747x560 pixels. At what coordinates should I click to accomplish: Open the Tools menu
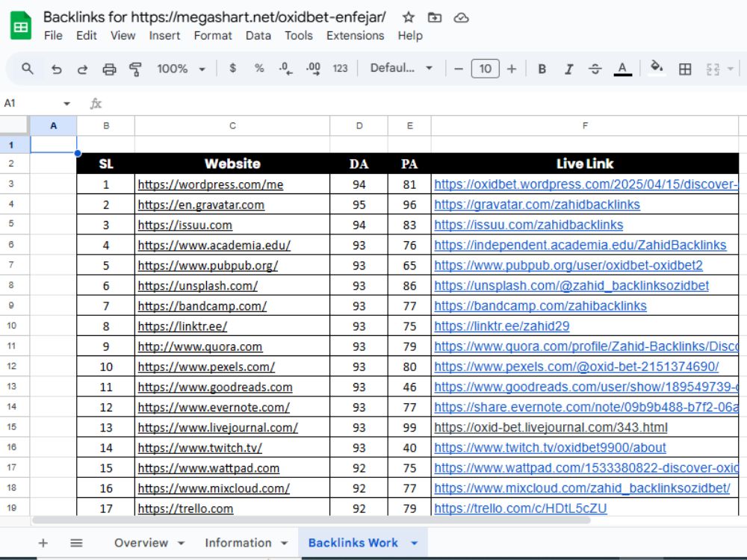(x=299, y=36)
